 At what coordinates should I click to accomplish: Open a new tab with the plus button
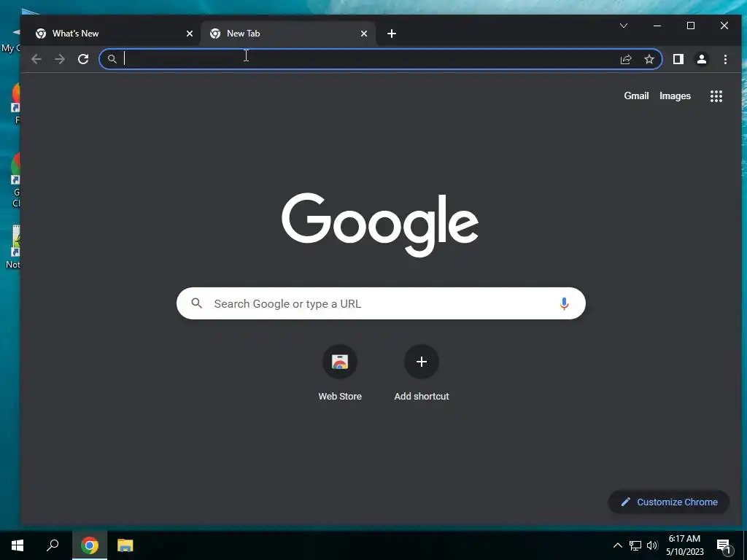(x=392, y=34)
